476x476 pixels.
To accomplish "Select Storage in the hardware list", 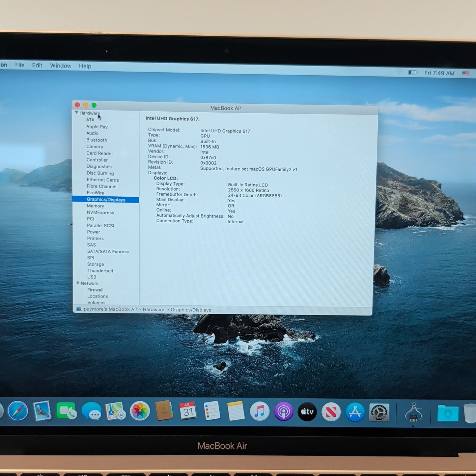I will (x=96, y=264).
